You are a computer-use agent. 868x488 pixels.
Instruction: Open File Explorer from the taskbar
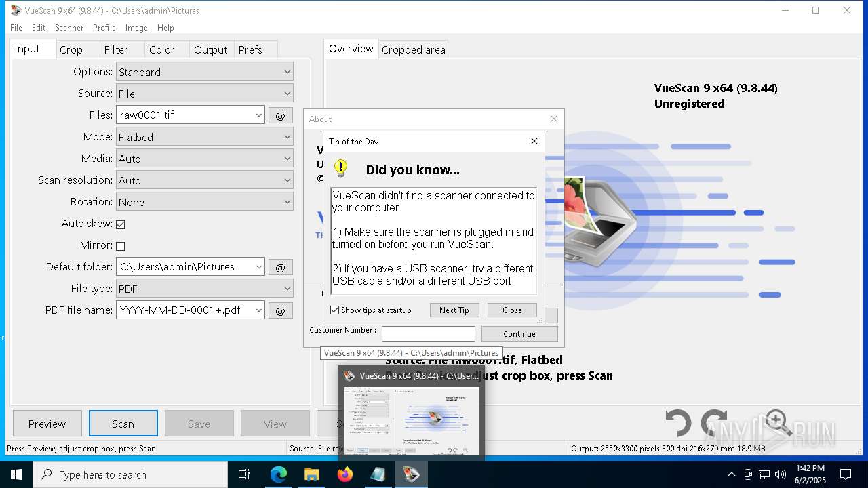click(311, 474)
